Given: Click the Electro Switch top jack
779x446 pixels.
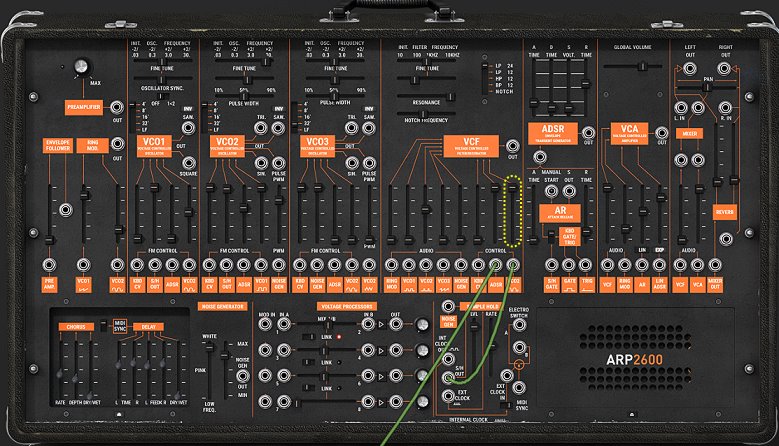Looking at the screenshot, I should (x=519, y=325).
